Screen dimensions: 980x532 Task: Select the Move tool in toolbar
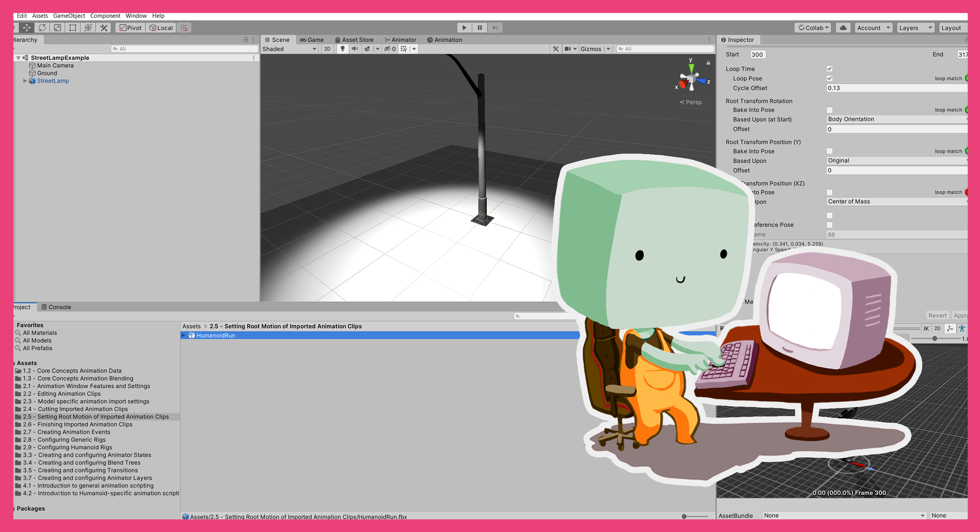point(27,28)
